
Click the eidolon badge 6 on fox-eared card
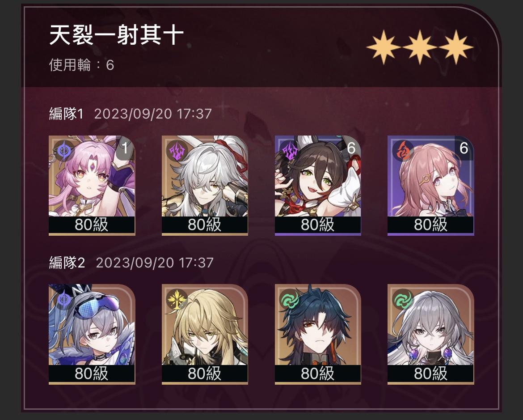point(351,148)
